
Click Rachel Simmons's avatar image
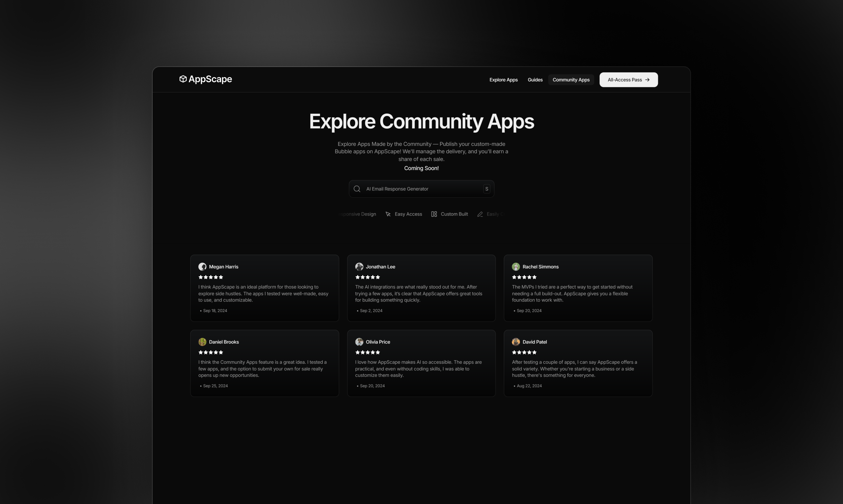click(x=516, y=267)
